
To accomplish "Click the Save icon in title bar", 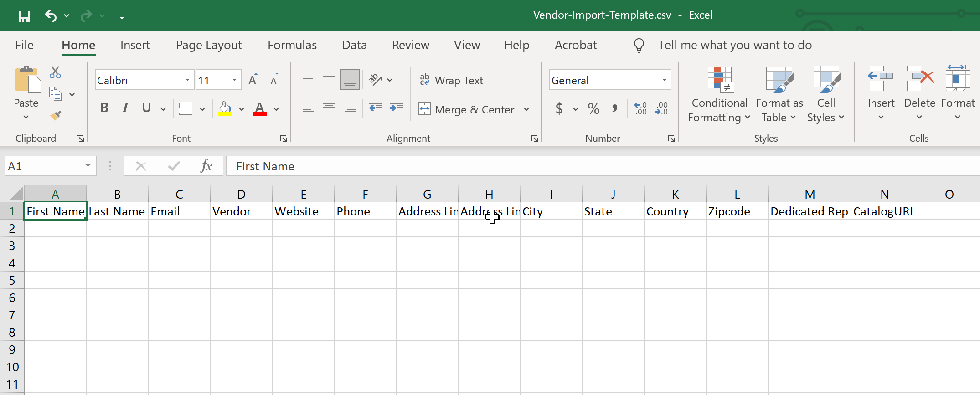I will click(x=24, y=16).
